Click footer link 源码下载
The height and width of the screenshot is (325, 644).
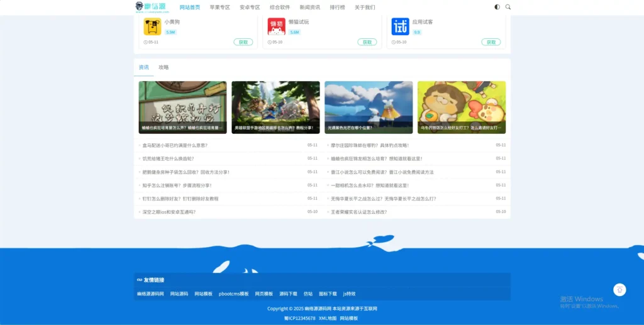coord(288,294)
